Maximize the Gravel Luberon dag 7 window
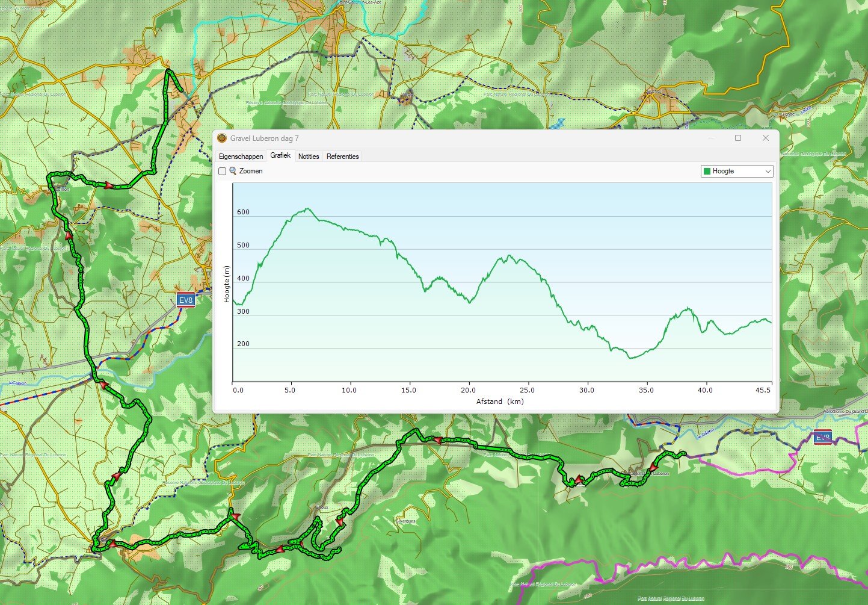 (738, 138)
